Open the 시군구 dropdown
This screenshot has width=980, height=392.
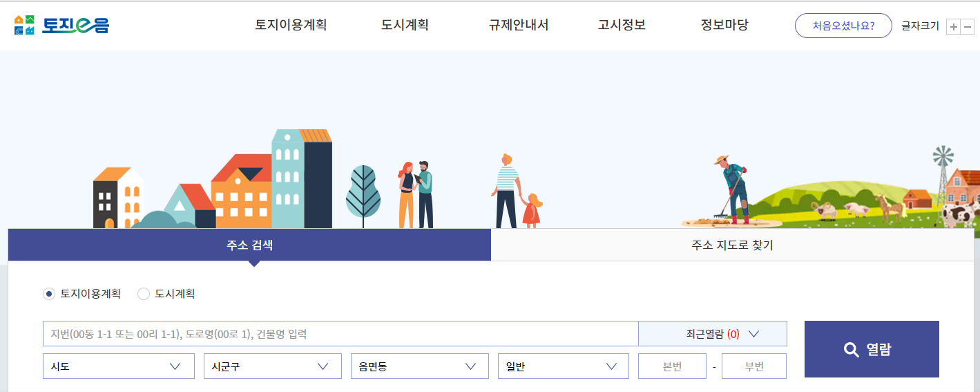(x=273, y=366)
